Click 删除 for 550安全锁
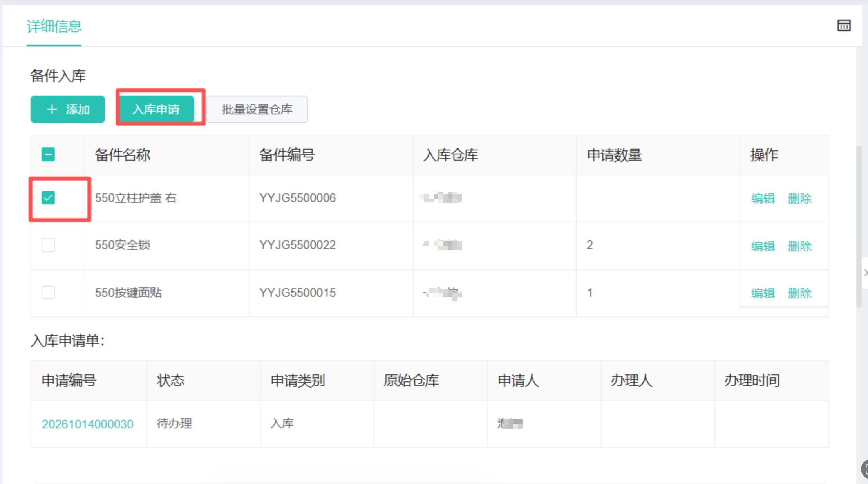The width and height of the screenshot is (868, 484). (x=799, y=246)
